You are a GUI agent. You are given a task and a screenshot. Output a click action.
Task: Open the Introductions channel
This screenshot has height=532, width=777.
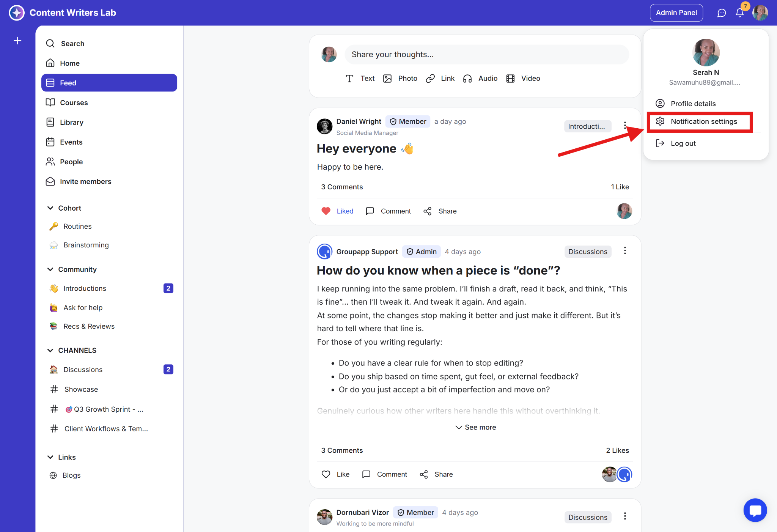[85, 288]
